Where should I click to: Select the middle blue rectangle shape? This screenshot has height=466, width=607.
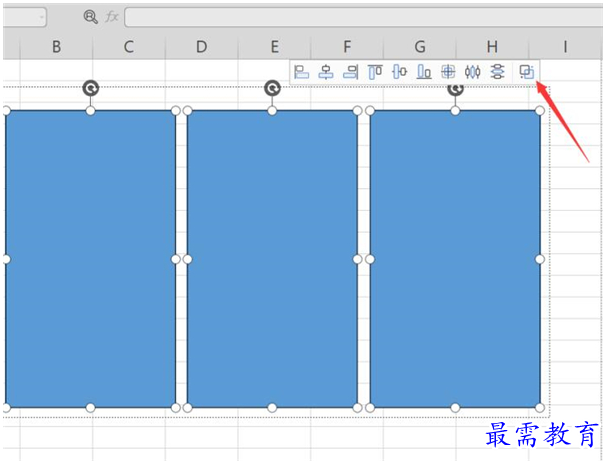(x=273, y=259)
